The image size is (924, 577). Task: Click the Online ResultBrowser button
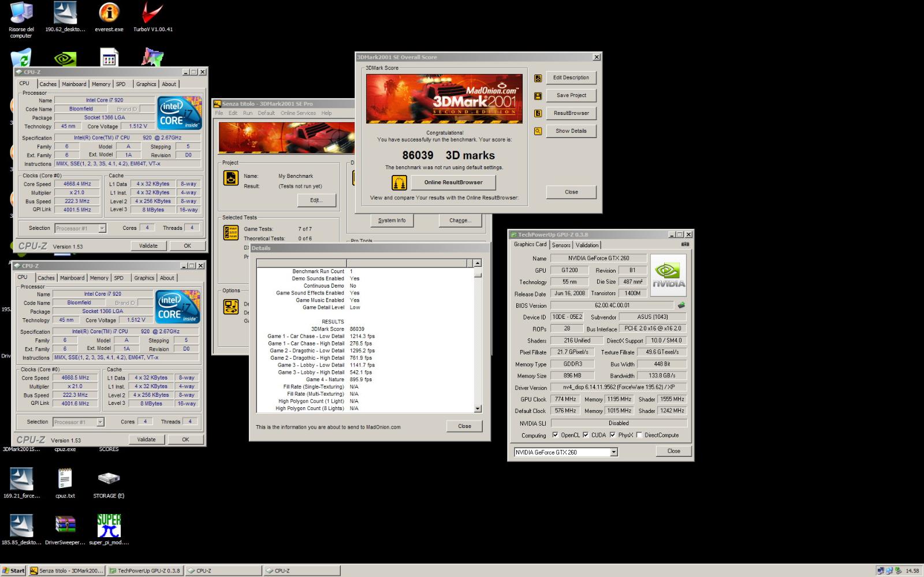pos(453,183)
